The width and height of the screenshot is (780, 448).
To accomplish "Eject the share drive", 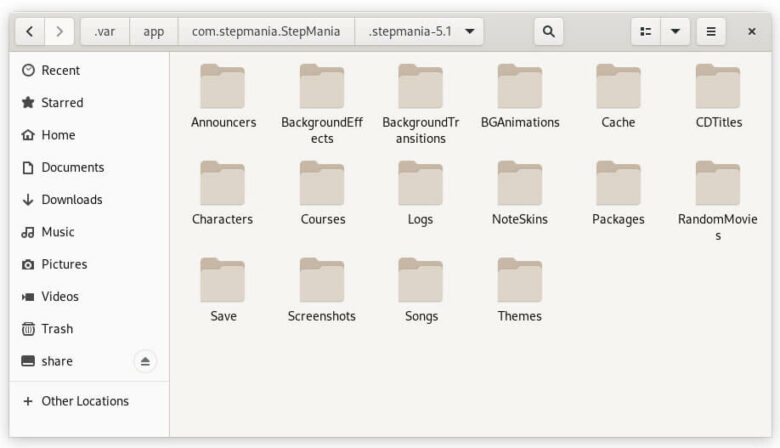I will click(x=145, y=361).
